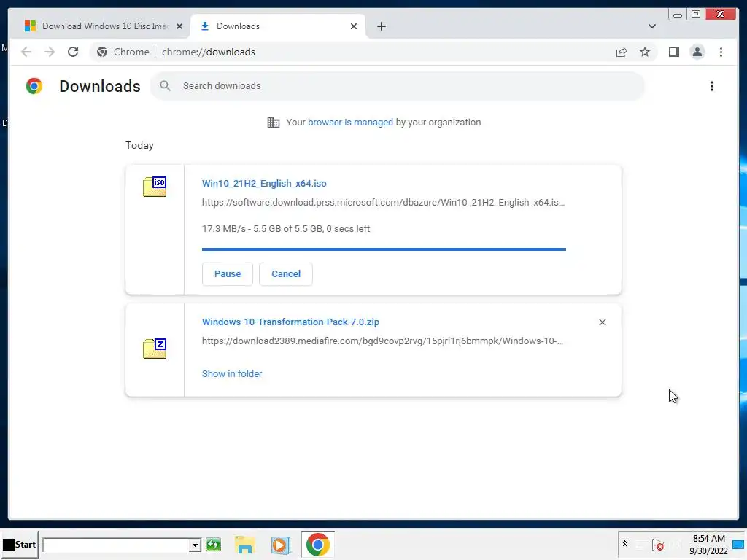Bookmark this tab with the star icon
747x560 pixels.
pyautogui.click(x=645, y=52)
